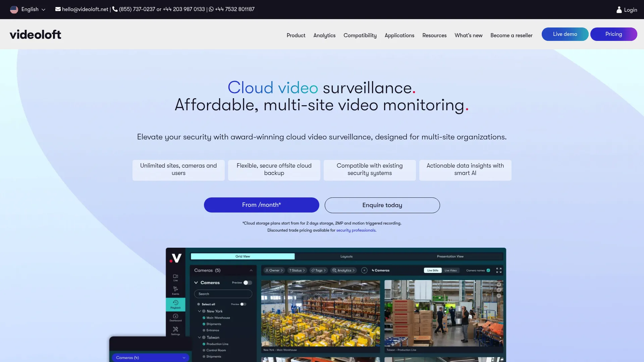Screen dimensions: 644x362
Task: Open the What's new menu item
Action: [469, 36]
